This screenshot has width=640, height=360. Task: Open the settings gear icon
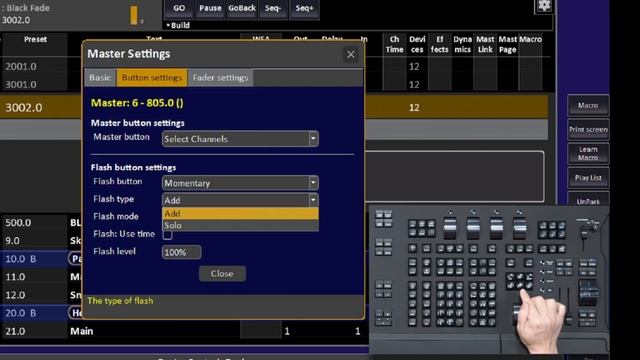pyautogui.click(x=544, y=6)
